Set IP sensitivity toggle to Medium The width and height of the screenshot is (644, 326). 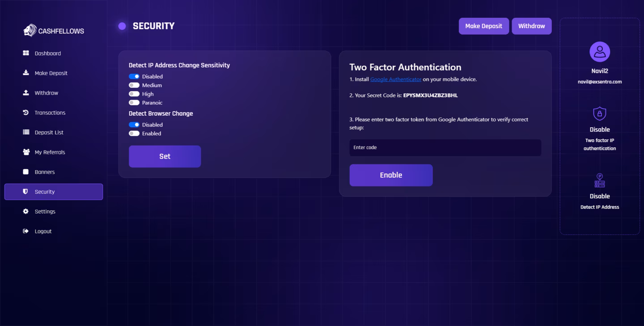(x=134, y=85)
